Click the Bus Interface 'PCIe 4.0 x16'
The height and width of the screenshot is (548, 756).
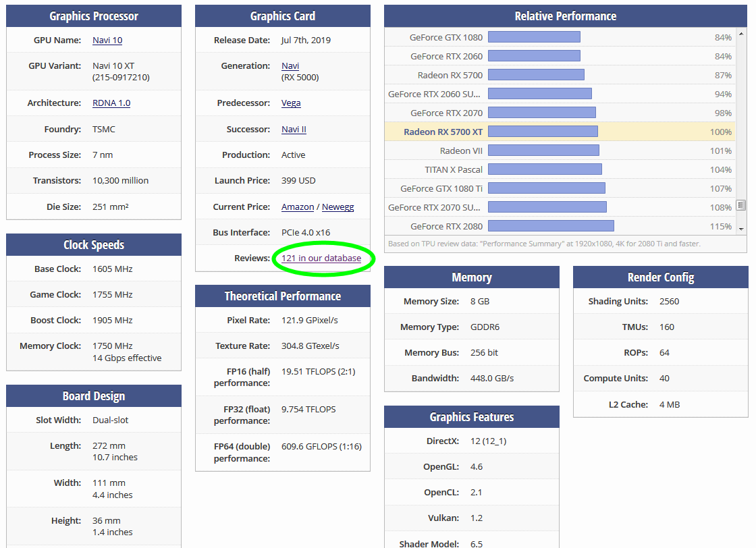(x=306, y=232)
